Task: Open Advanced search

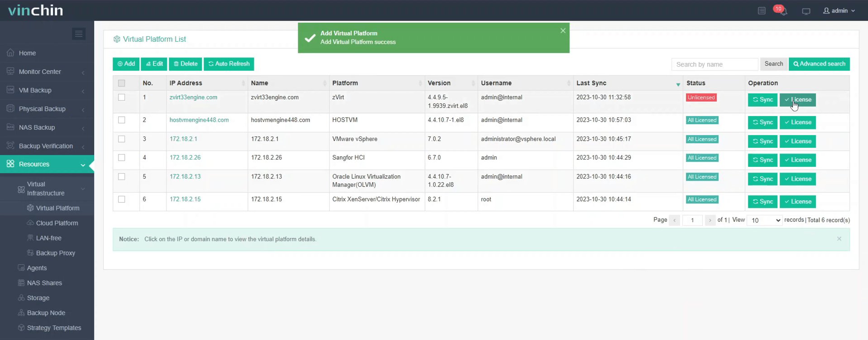Action: (819, 64)
